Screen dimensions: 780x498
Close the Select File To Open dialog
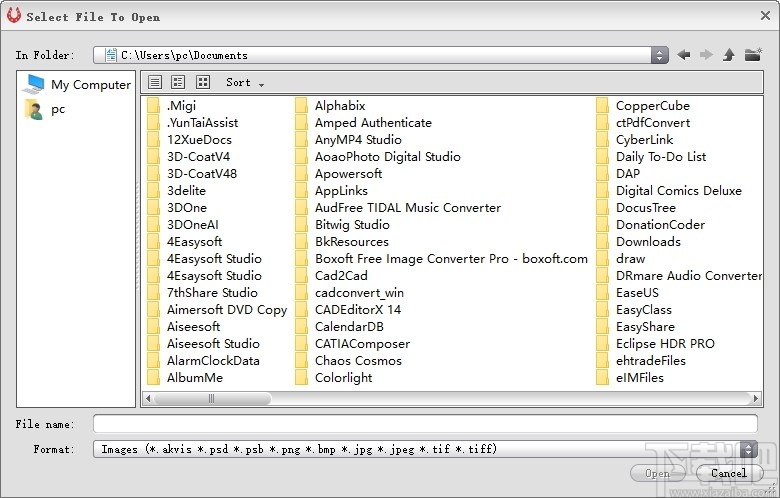(x=766, y=16)
